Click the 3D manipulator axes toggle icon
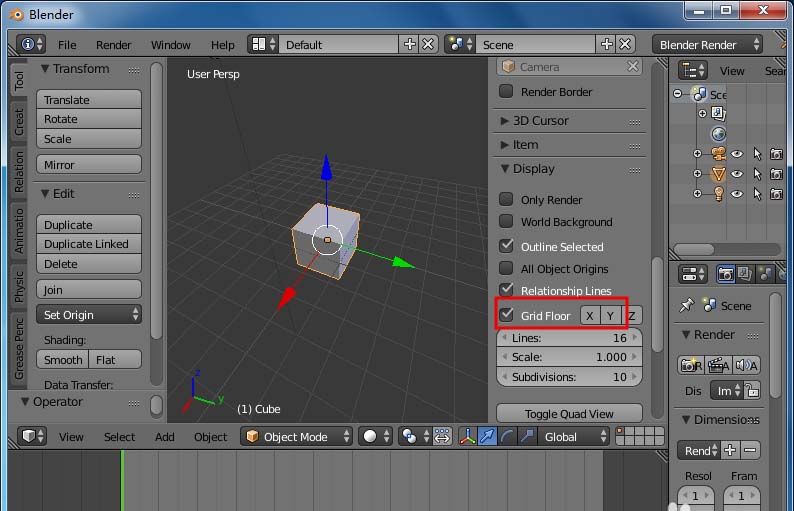This screenshot has width=794, height=511. coord(467,437)
